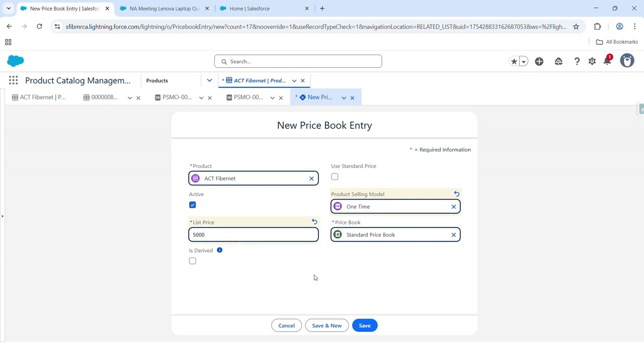The image size is (644, 362).
Task: Bookmark this page with star icon
Action: click(576, 27)
